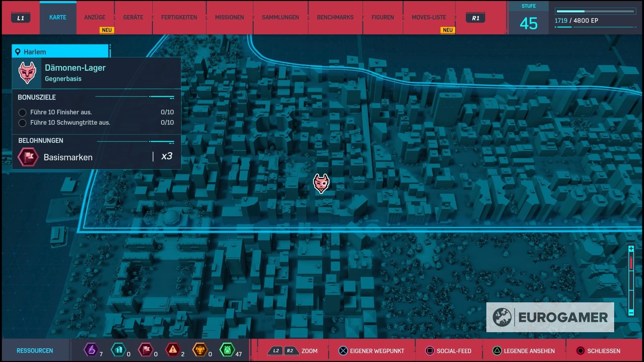Click the EP experience progress bar
Viewport: 644px width, 362px height.
coord(596,11)
